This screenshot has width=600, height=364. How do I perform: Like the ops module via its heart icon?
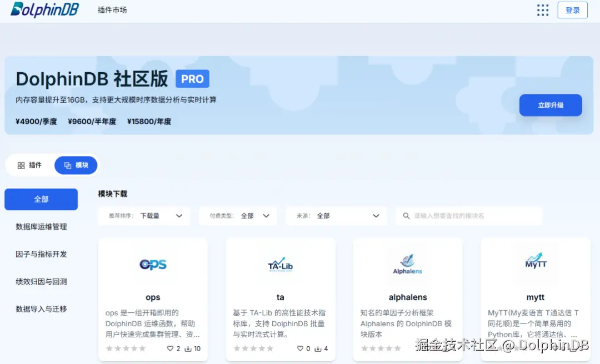coord(169,348)
